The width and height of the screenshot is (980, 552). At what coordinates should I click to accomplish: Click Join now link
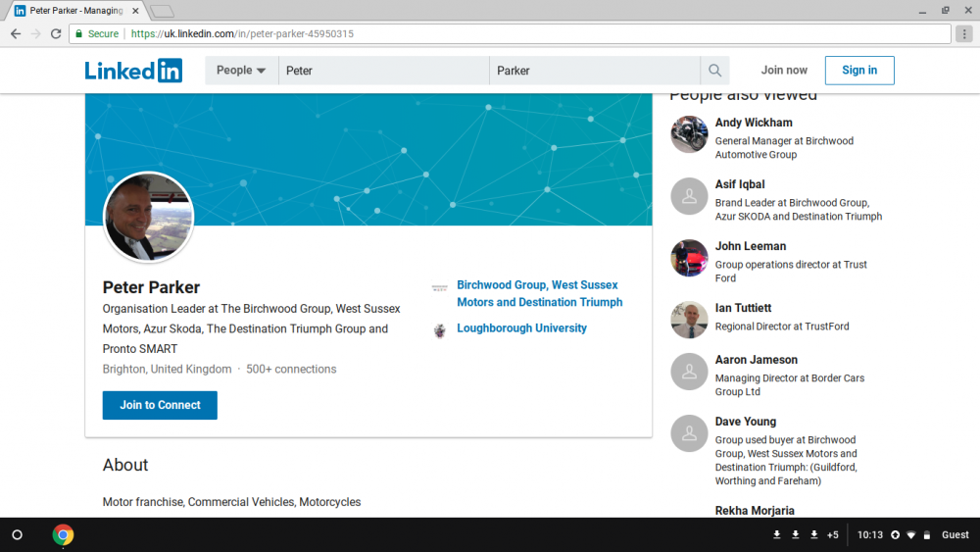pyautogui.click(x=784, y=70)
